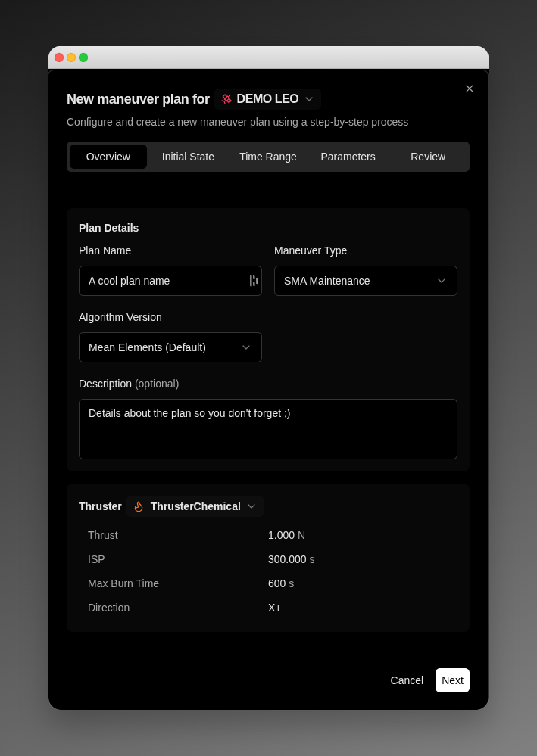Click the Plan Name label

(x=105, y=250)
